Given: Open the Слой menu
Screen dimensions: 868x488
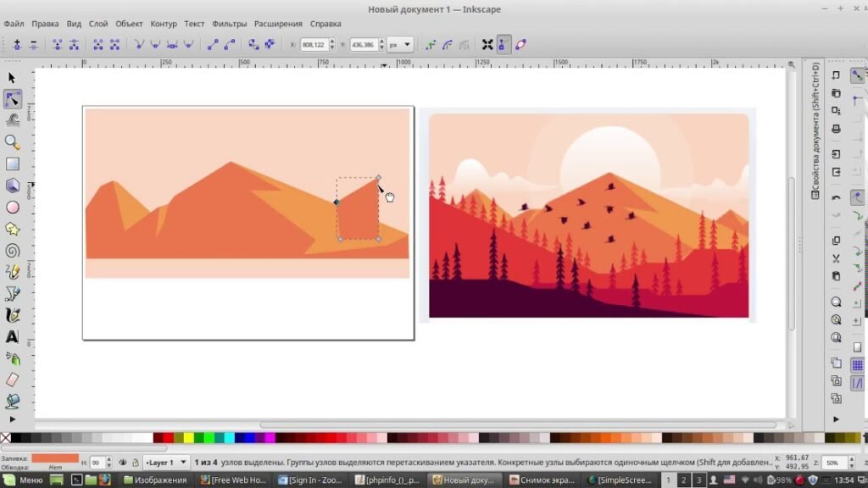Looking at the screenshot, I should pyautogui.click(x=98, y=24).
